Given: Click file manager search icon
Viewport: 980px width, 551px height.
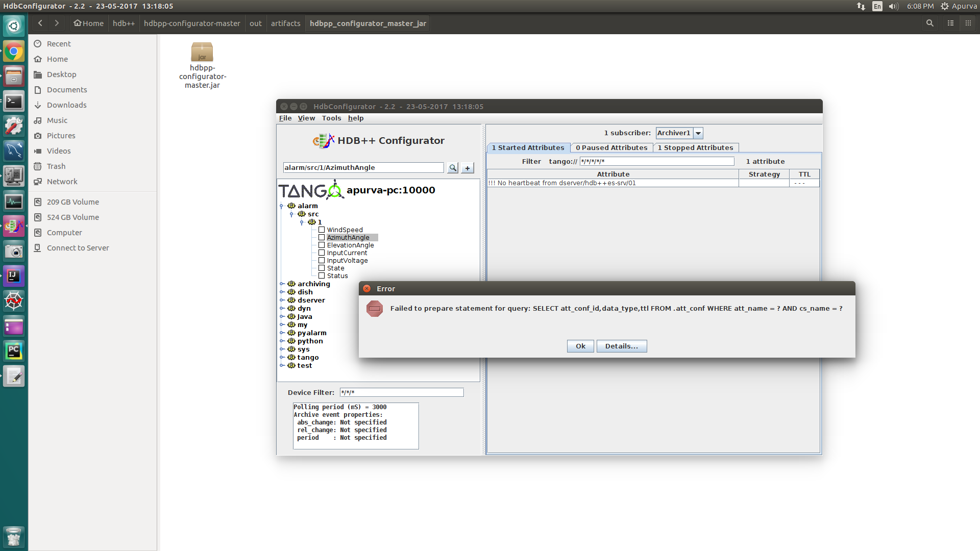Looking at the screenshot, I should click(930, 23).
